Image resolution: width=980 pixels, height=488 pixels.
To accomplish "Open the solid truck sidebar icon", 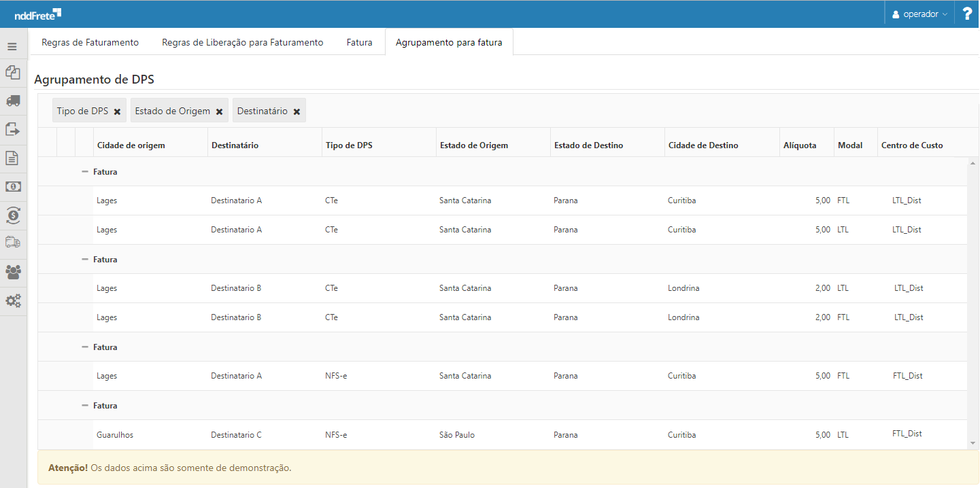I will point(12,101).
